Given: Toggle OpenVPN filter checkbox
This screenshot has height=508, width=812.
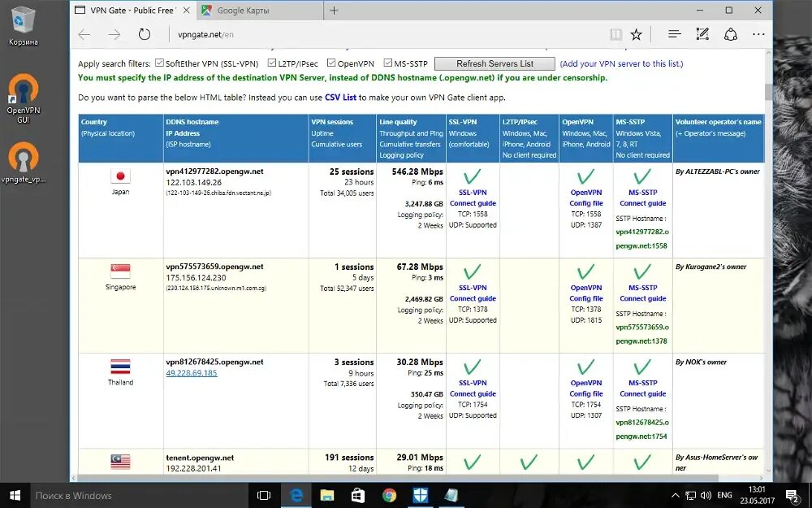Looking at the screenshot, I should coord(331,63).
